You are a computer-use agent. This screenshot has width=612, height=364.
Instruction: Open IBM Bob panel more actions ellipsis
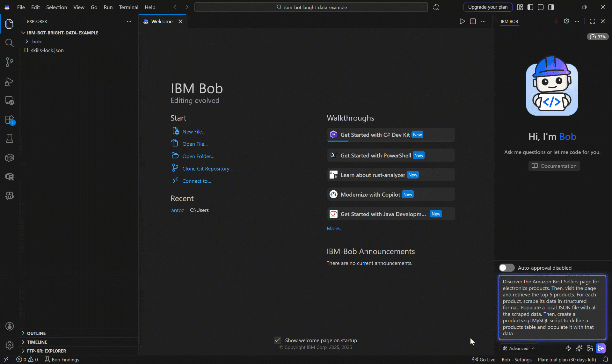(577, 21)
